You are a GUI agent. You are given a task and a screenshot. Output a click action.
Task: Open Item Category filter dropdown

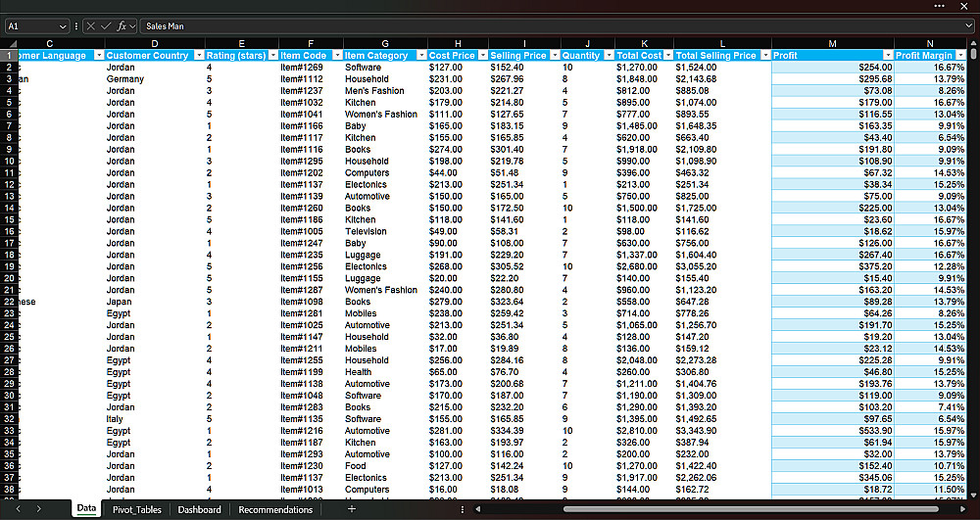420,56
